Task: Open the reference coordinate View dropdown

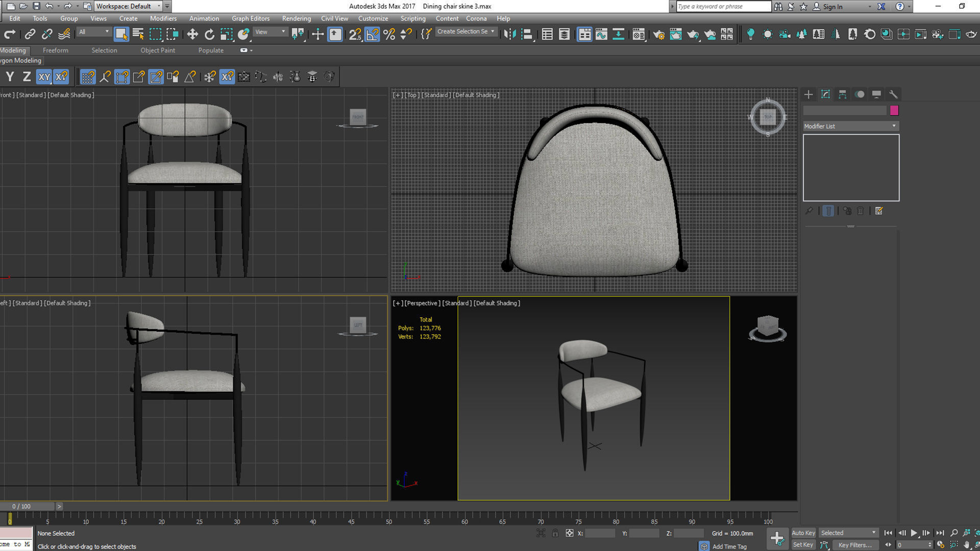Action: (x=270, y=32)
